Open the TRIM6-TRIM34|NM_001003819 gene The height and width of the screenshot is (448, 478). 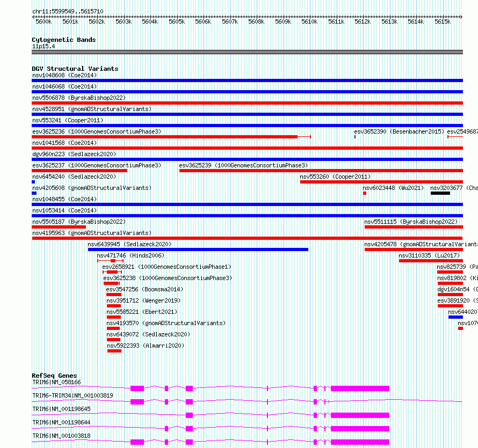pos(73,395)
